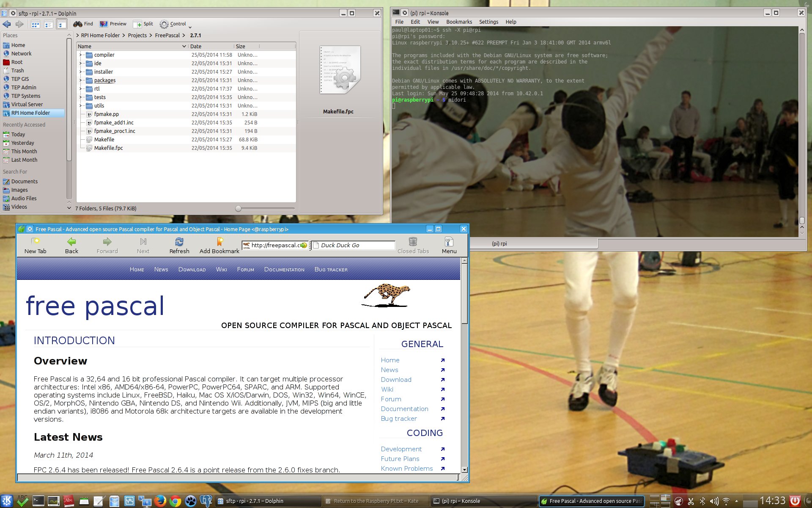
Task: Open the volume control tray icon
Action: pos(714,501)
